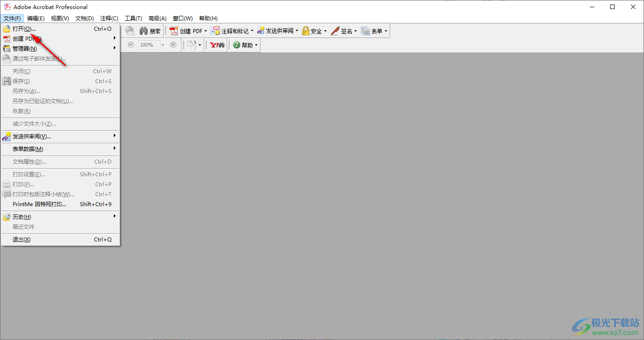Open the 帮助(H) menu in menu bar

[208, 18]
